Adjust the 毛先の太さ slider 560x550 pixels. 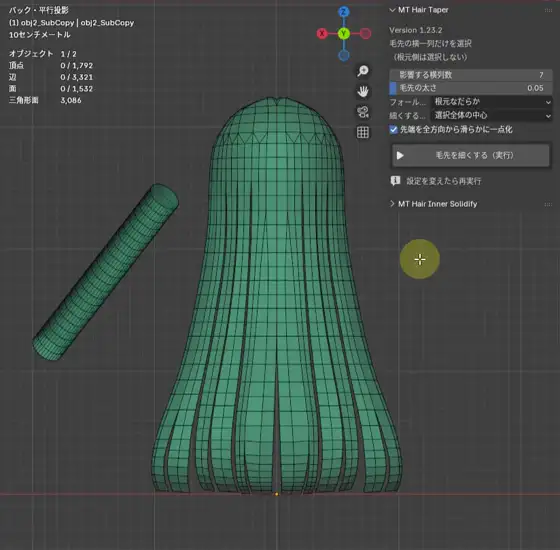click(x=471, y=88)
